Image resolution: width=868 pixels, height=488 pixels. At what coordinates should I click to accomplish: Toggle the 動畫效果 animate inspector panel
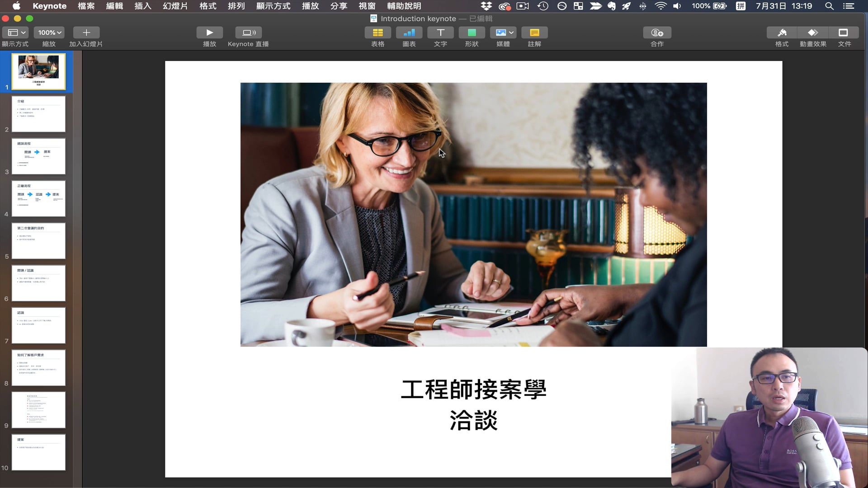pyautogui.click(x=813, y=33)
